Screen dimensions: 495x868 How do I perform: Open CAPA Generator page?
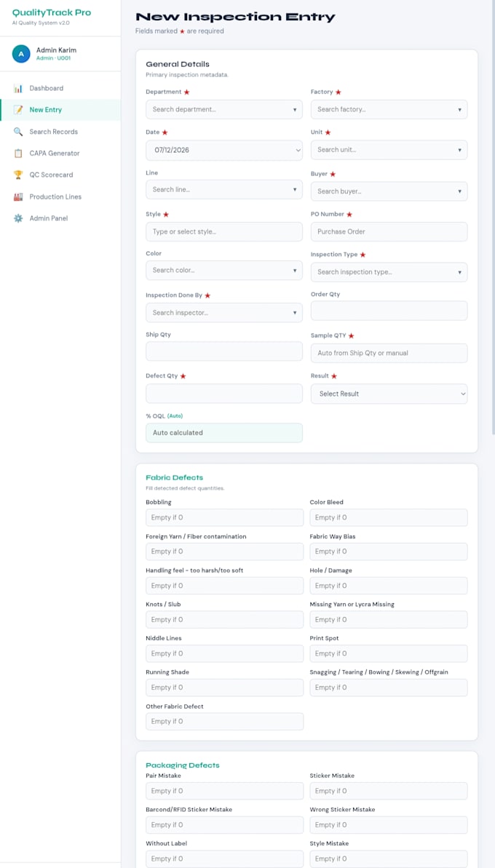pyautogui.click(x=60, y=154)
